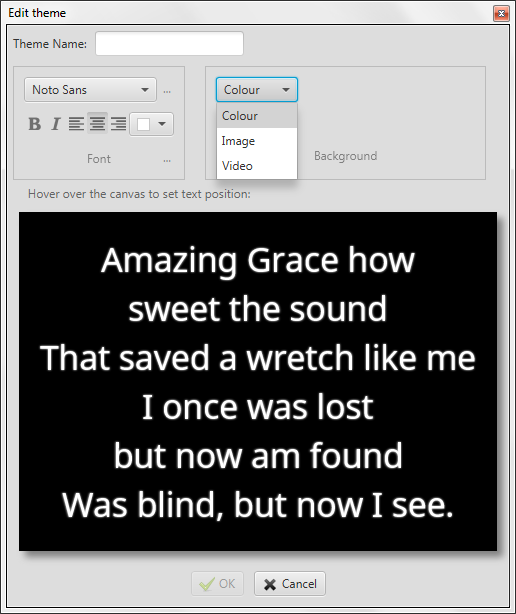The width and height of the screenshot is (516, 614).
Task: Click the Cancel button
Action: coord(290,583)
